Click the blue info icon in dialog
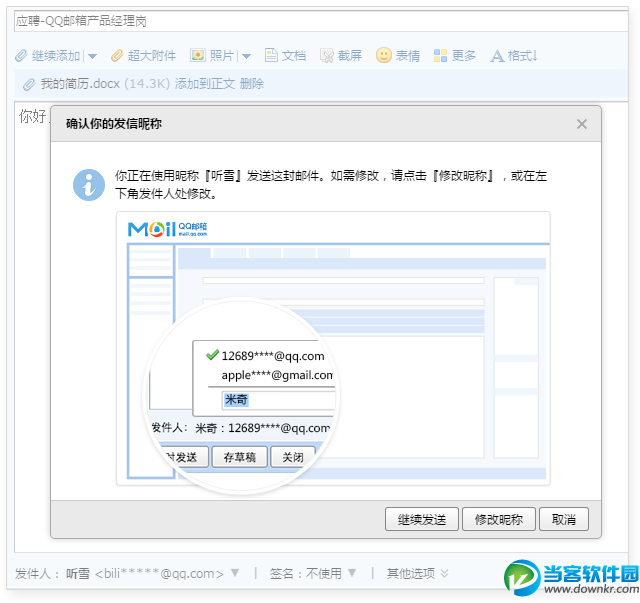The image size is (640, 603). tap(89, 185)
